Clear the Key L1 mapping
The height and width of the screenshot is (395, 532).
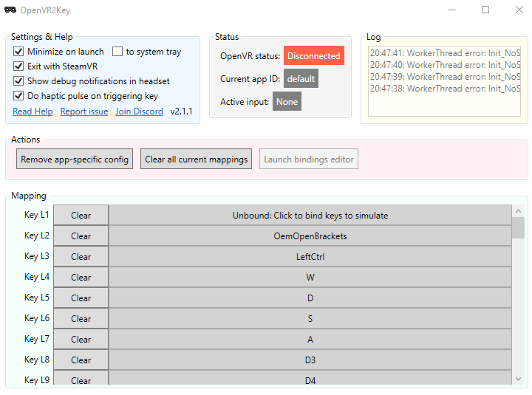81,216
